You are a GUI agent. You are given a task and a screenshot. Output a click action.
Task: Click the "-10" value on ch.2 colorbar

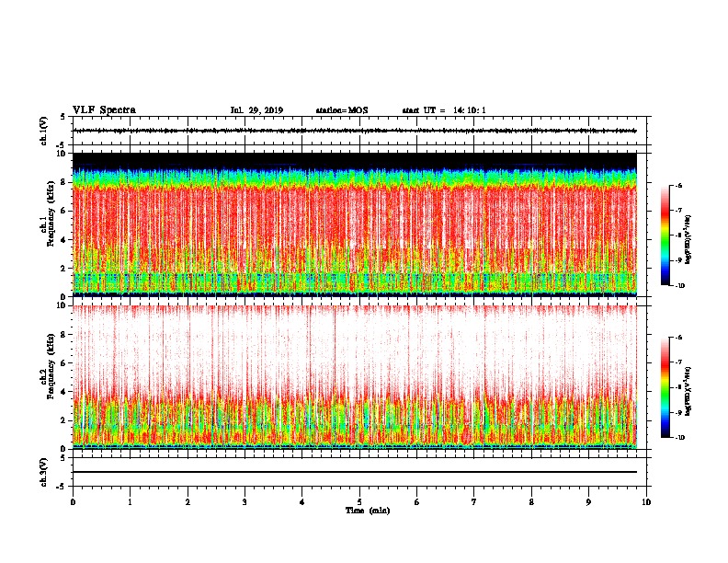click(x=679, y=437)
